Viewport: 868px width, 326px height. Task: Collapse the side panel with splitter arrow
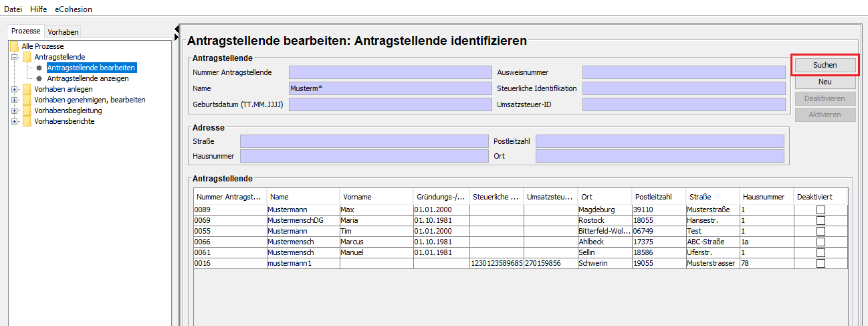point(177,29)
